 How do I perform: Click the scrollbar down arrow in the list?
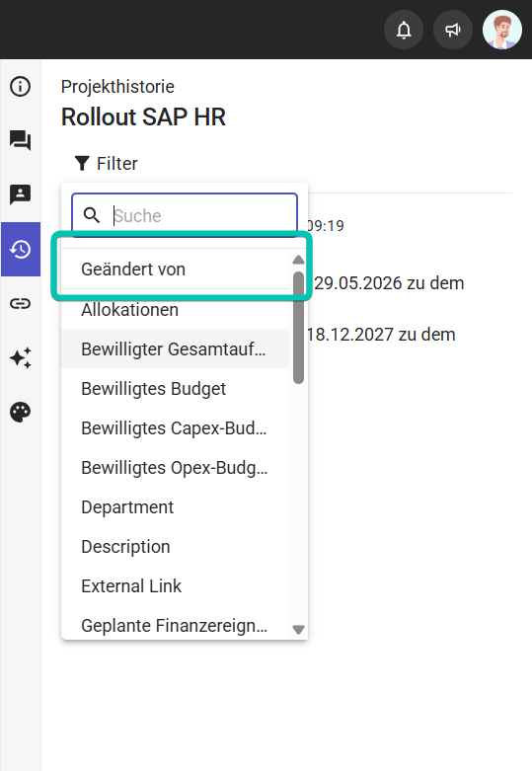298,629
